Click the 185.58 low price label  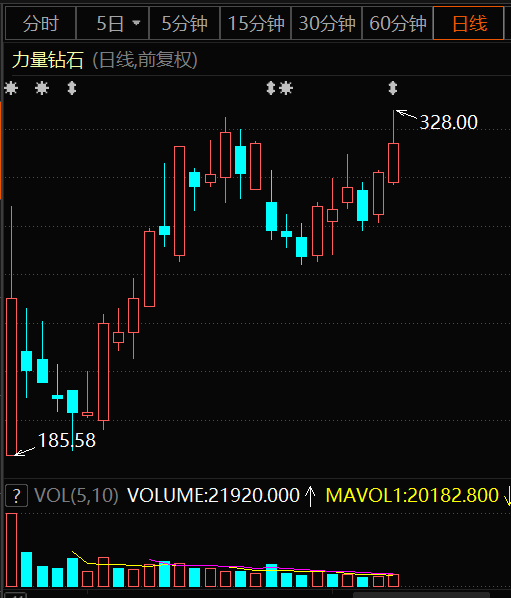(67, 440)
